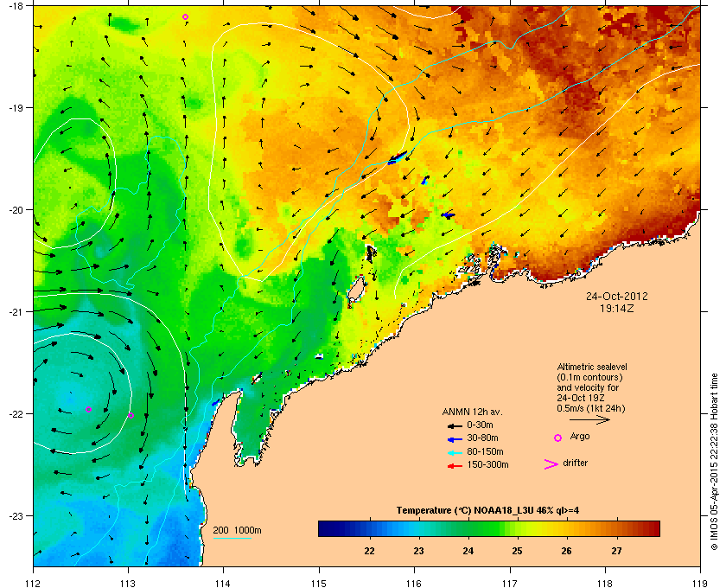Select the Argo marker on the eddy's white contour
726x588 pixels.
coord(131,416)
